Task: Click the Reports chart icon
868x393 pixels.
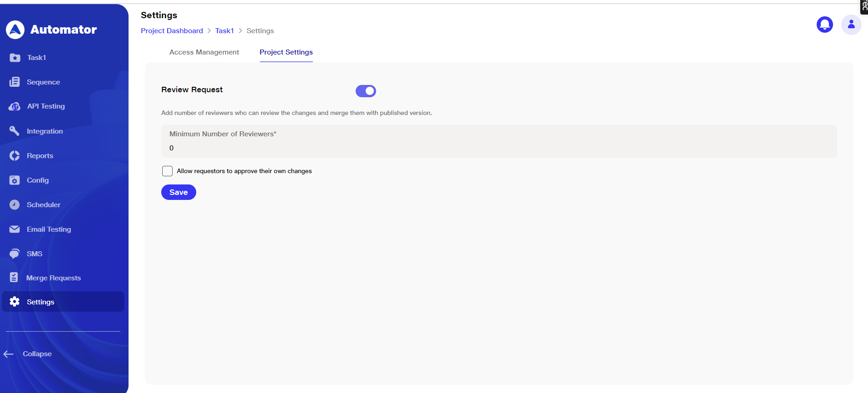Action: pyautogui.click(x=15, y=155)
